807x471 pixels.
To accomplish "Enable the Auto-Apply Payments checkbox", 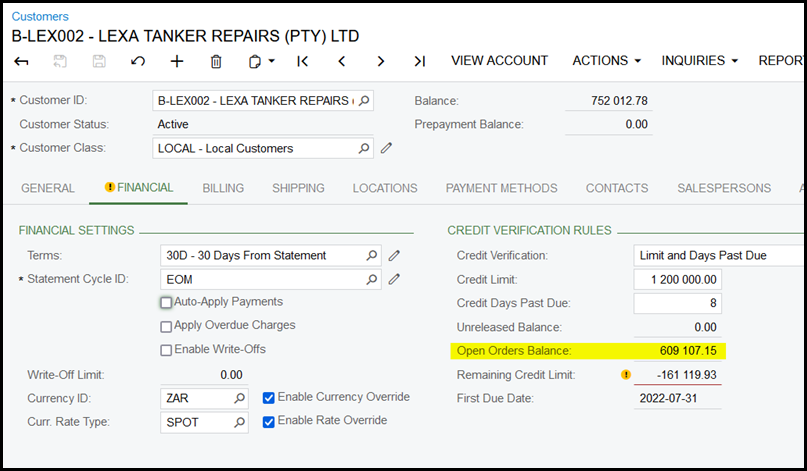I will [166, 302].
